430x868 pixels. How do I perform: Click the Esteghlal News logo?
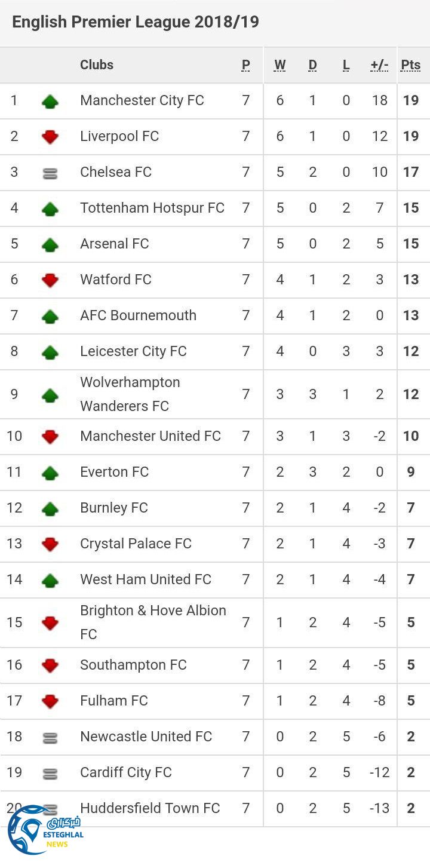pos(45,830)
